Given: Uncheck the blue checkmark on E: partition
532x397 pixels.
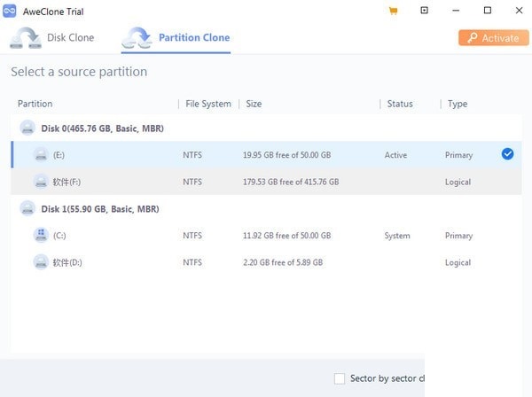Looking at the screenshot, I should (x=507, y=154).
